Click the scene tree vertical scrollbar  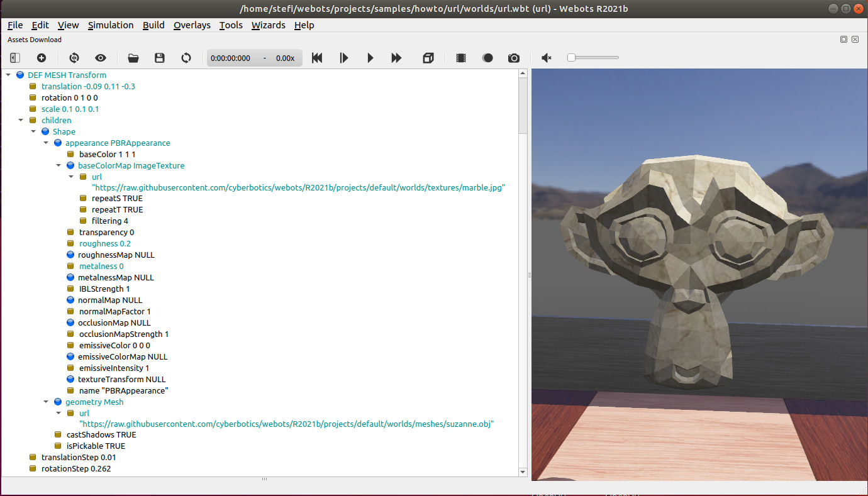[523, 106]
